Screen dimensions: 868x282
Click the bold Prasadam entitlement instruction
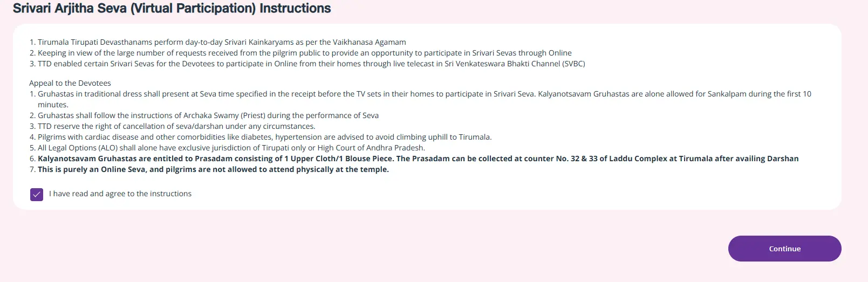(418, 159)
